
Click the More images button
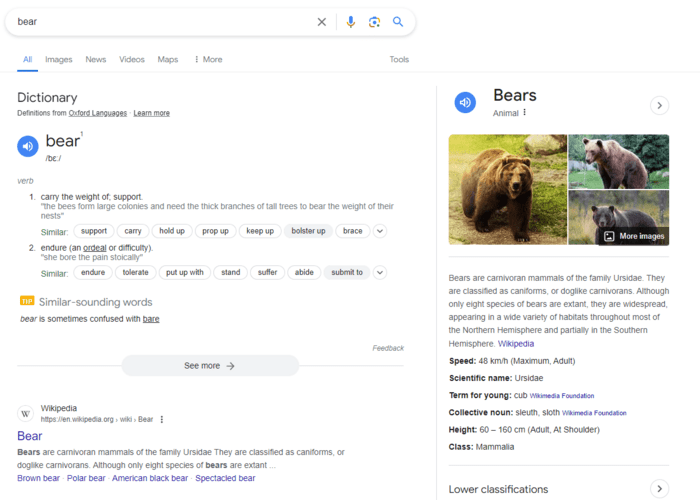[634, 236]
